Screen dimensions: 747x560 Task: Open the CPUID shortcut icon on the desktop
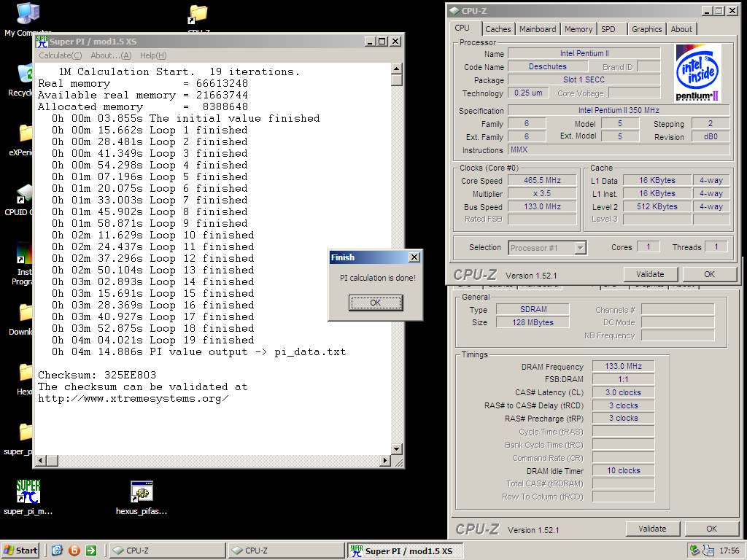click(x=25, y=193)
